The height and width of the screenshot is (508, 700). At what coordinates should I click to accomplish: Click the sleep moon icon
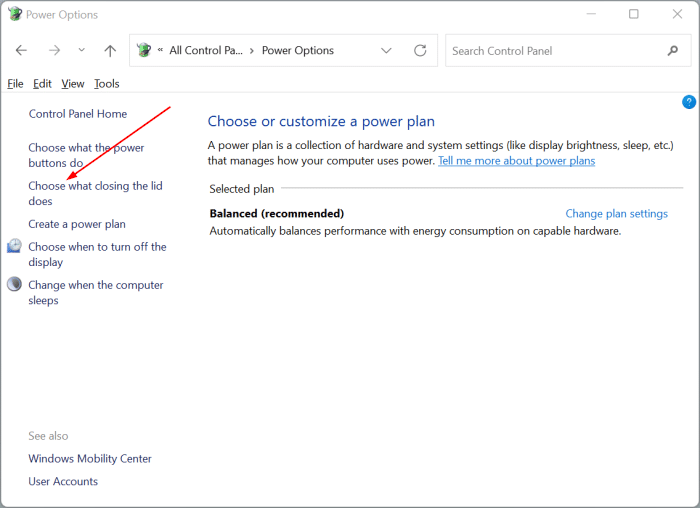(14, 284)
